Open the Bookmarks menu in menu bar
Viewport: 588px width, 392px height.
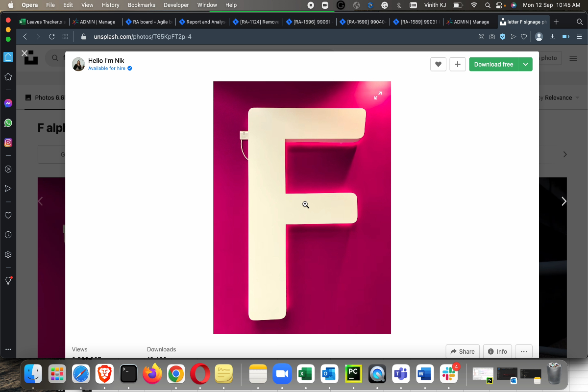142,5
